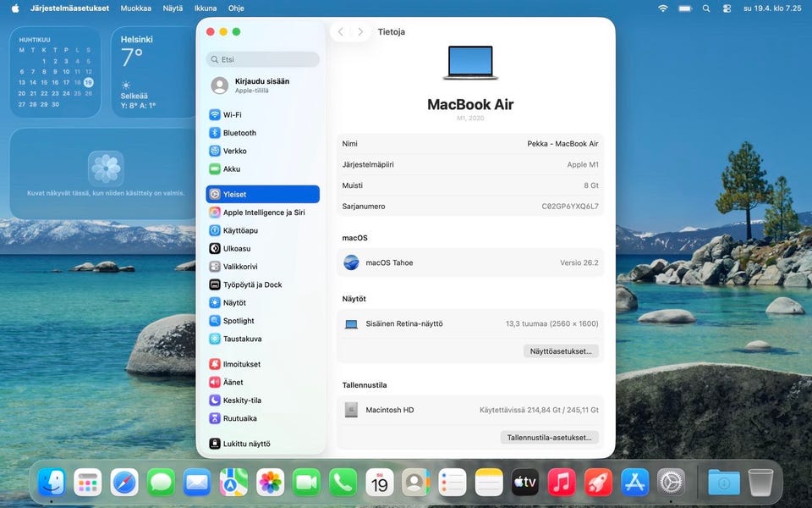Open Photos app in the Dock

(x=271, y=483)
